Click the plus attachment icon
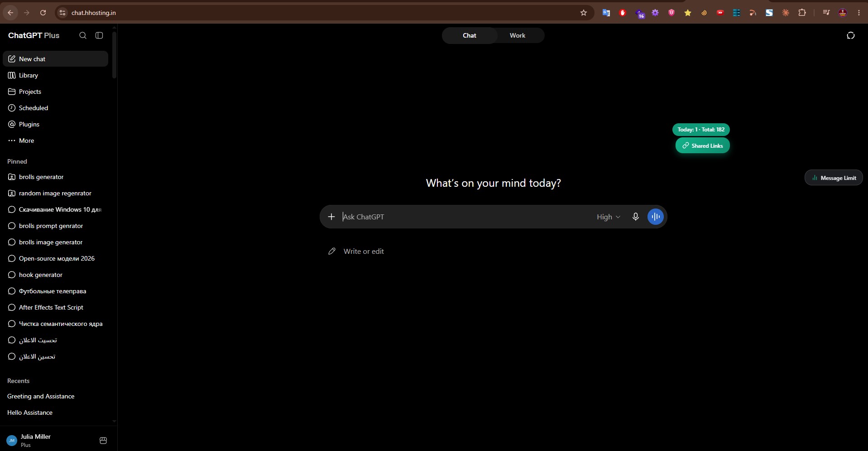 click(331, 217)
